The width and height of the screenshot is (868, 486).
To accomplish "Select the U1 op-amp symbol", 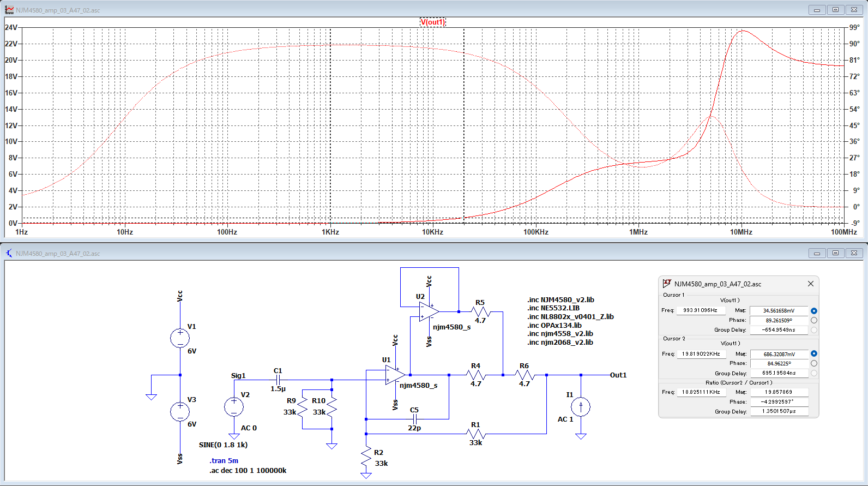I will pos(395,375).
